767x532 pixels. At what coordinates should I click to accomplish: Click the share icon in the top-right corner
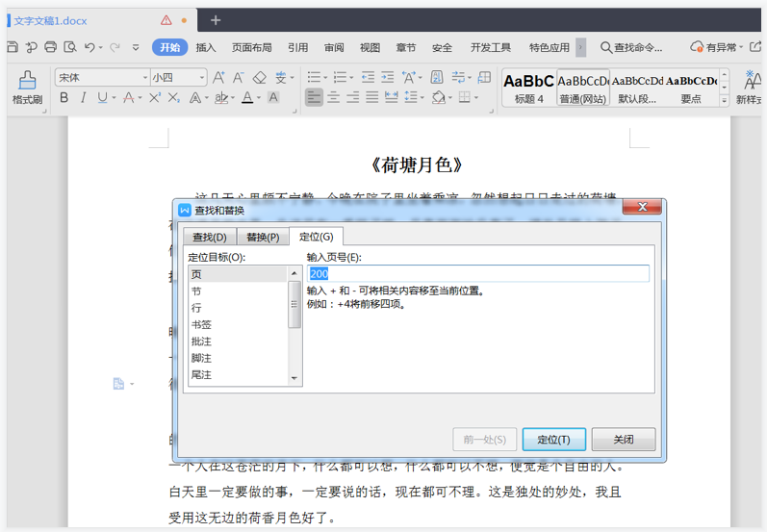[755, 47]
